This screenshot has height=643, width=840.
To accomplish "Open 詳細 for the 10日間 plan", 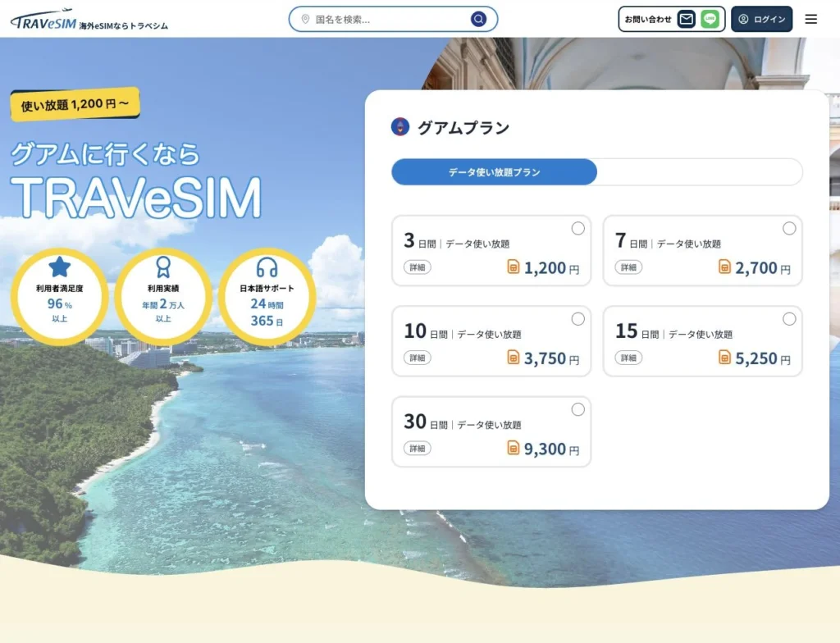I will [x=418, y=358].
